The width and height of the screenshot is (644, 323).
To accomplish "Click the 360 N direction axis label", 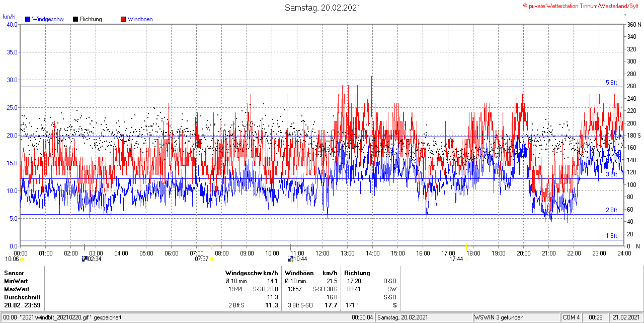I will 633,25.
